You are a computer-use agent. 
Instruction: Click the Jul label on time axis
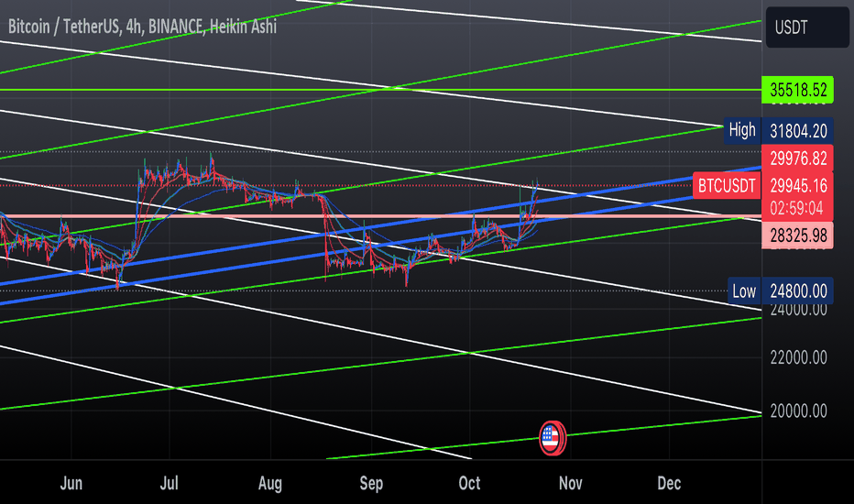point(170,483)
